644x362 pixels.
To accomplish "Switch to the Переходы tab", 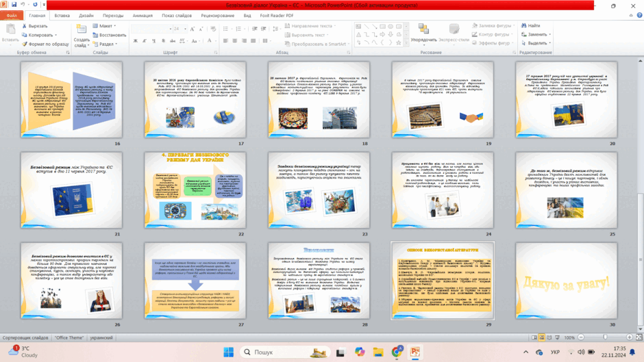I will tap(113, 16).
